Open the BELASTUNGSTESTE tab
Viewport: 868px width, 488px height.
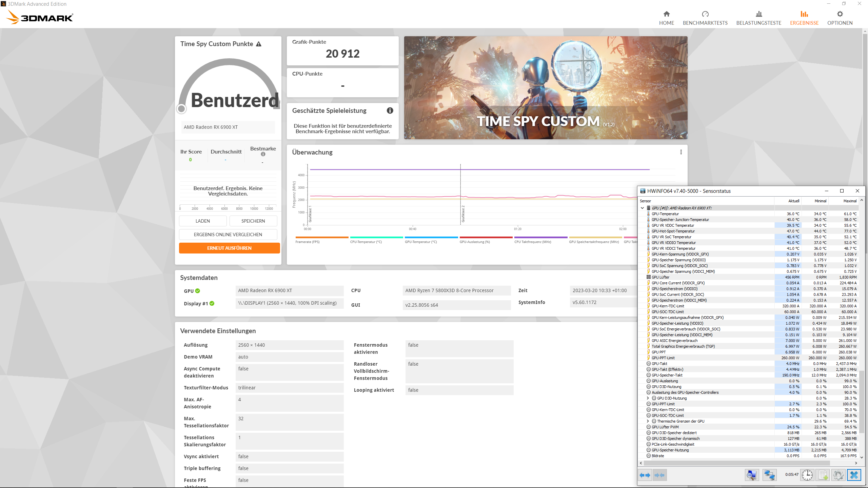758,18
